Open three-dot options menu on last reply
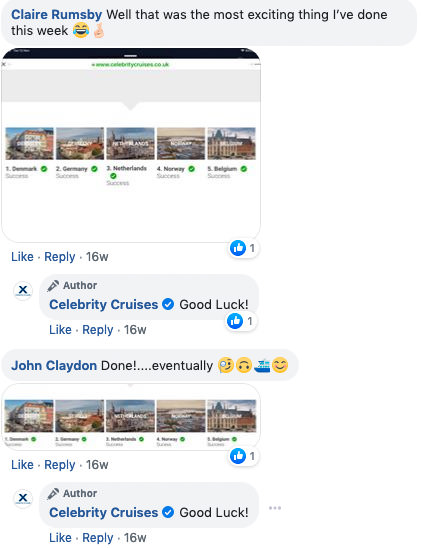 (x=275, y=508)
